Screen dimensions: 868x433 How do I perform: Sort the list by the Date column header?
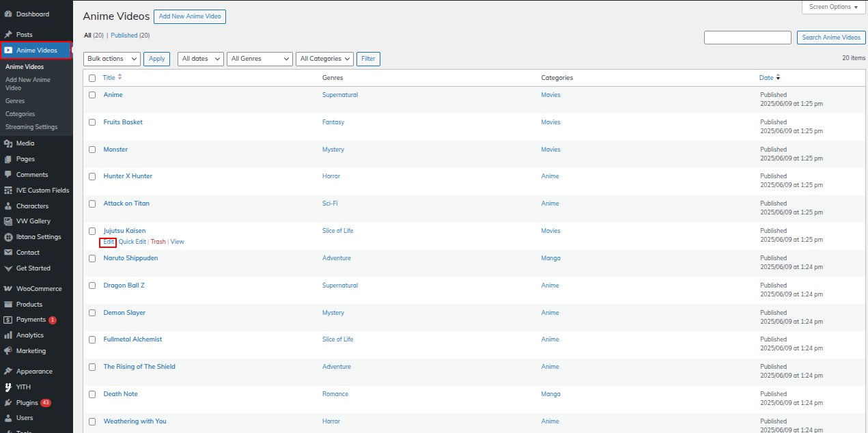tap(766, 78)
